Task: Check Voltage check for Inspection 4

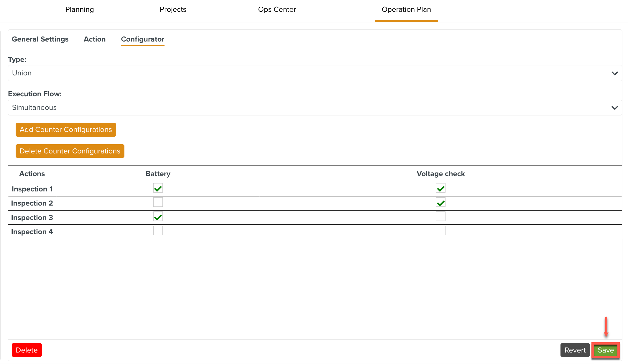Action: 440,231
